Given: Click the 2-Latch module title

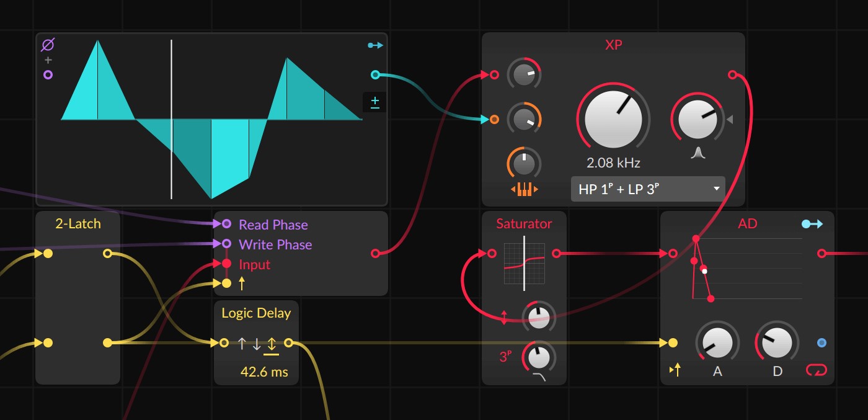Looking at the screenshot, I should 77,224.
